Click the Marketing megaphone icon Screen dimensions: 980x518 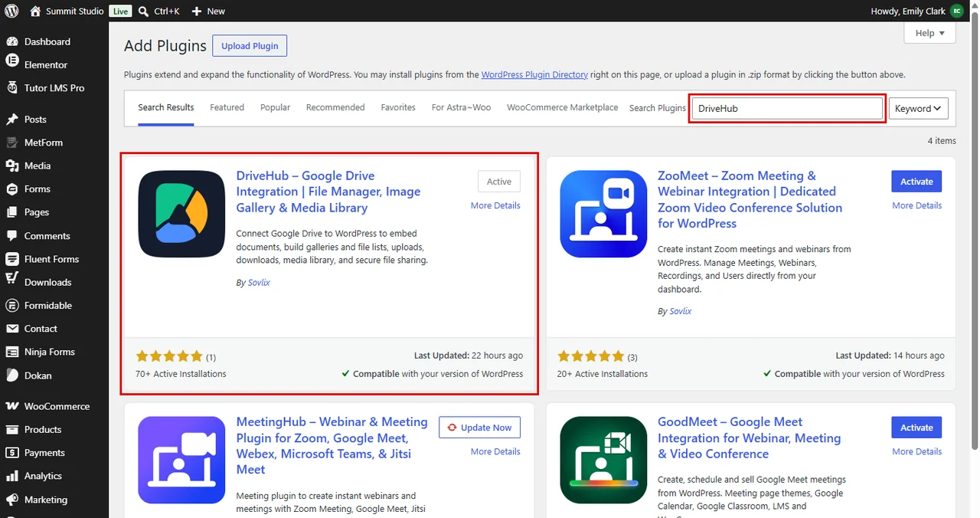(11, 499)
